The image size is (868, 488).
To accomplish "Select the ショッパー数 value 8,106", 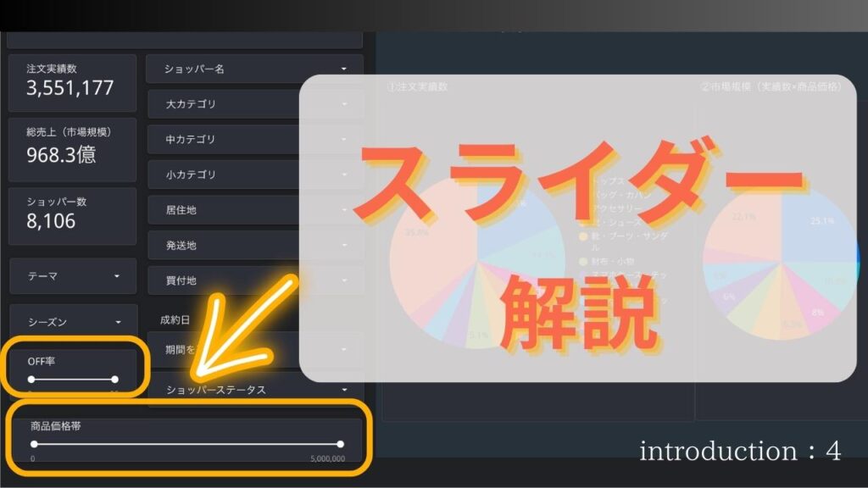I will click(x=51, y=221).
